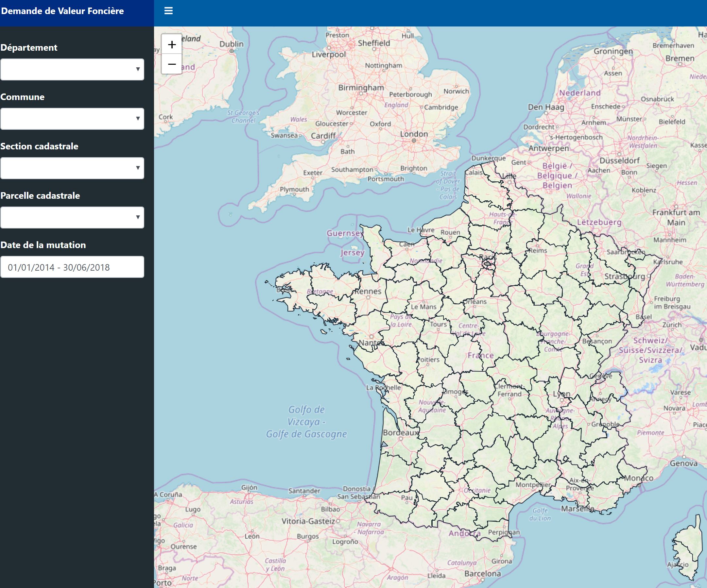Click the Rennes label on the map
The width and height of the screenshot is (707, 588).
click(x=368, y=291)
